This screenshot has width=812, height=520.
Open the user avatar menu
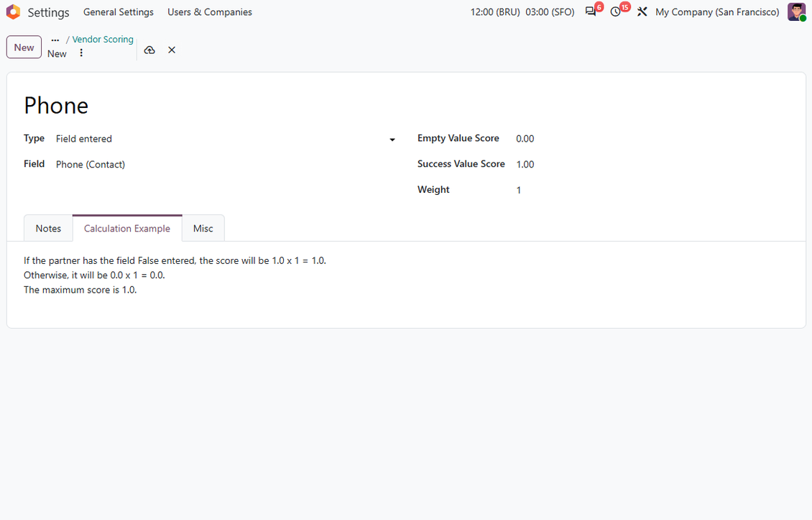pyautogui.click(x=796, y=12)
